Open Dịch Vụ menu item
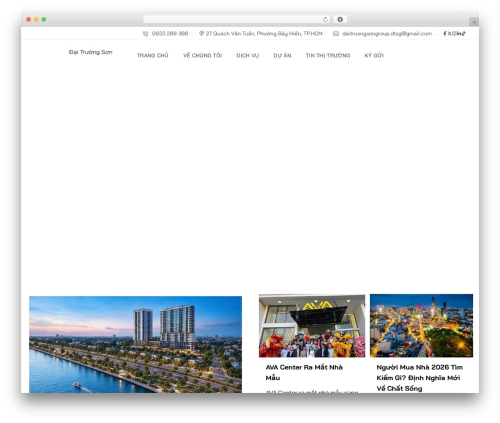The image size is (500, 423). 248,55
